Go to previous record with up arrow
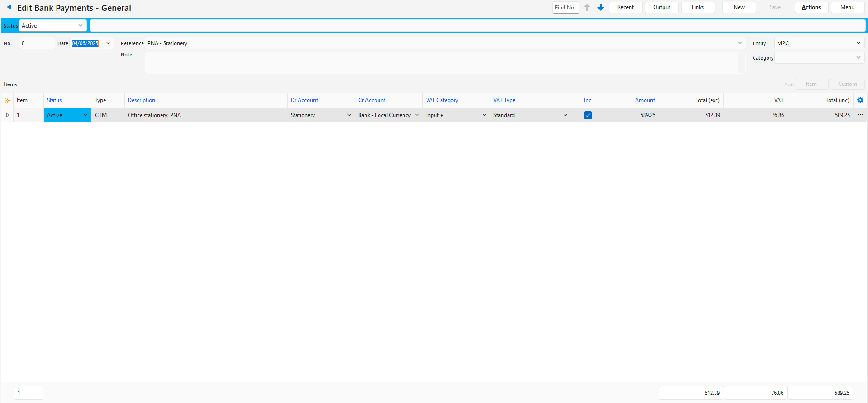Screen dimensions: 868x403 pos(587,7)
